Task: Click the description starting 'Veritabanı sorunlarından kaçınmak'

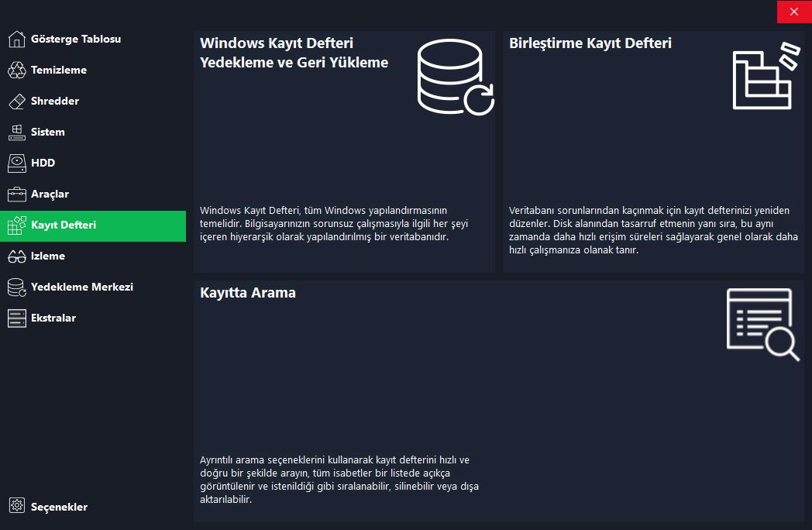Action: point(653,230)
